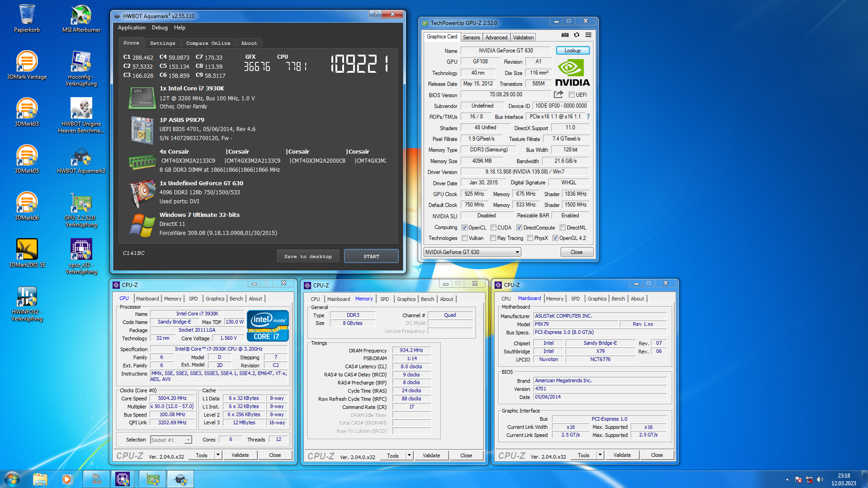Expand Tools arrow in CPU-Z Mainboard window
868x488 pixels.
point(600,455)
